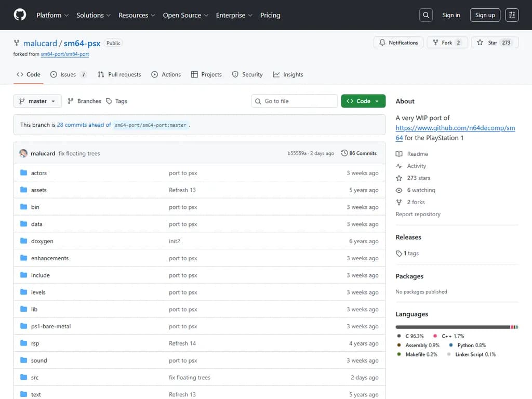The image size is (532, 399).
Task: Open the master branch dropdown
Action: click(37, 101)
